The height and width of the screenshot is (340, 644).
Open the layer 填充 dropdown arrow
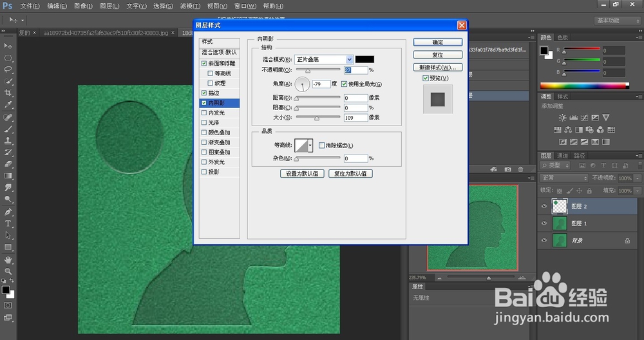pos(638,191)
